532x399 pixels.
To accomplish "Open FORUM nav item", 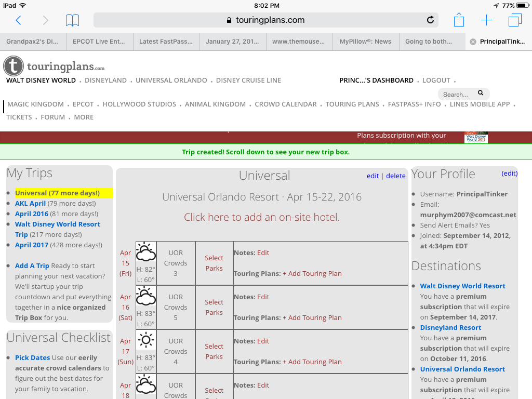I will point(52,117).
